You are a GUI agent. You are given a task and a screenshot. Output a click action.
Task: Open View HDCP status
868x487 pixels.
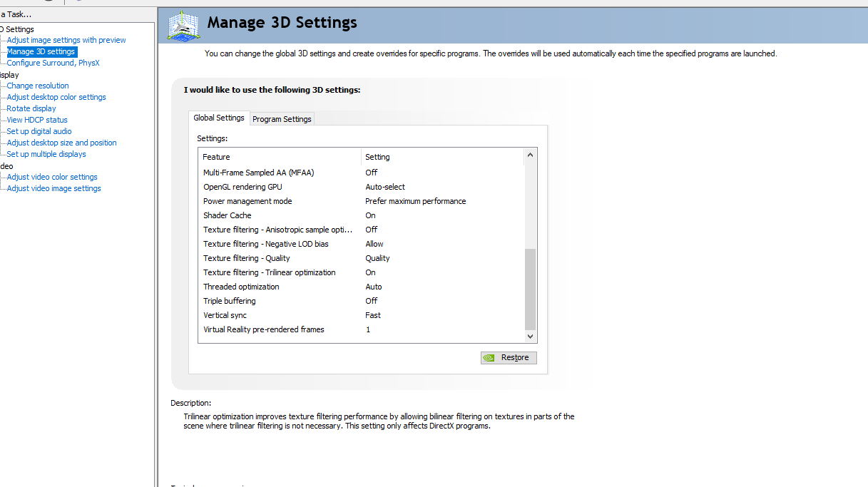click(37, 120)
